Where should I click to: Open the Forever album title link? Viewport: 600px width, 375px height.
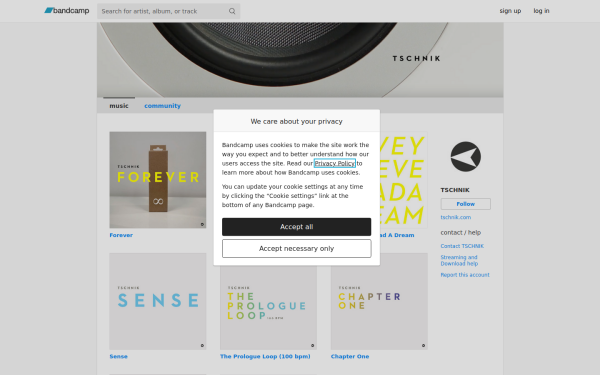point(121,235)
